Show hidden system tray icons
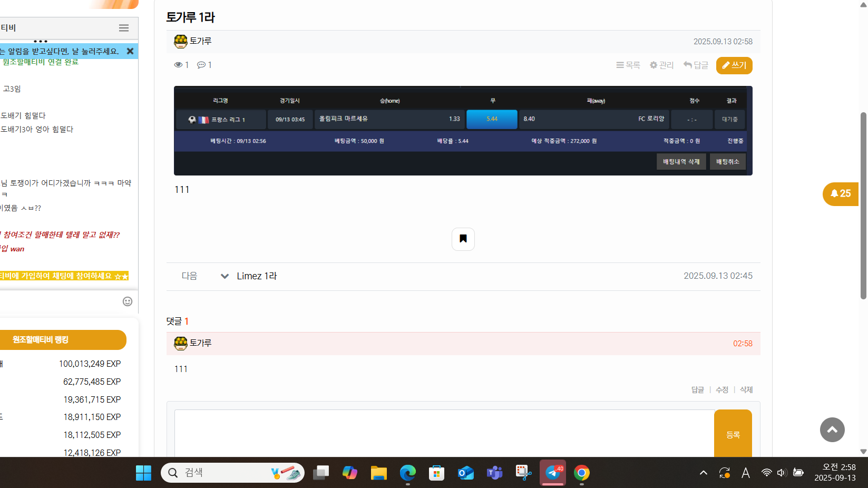Screen dimensions: 868x488 703,473
